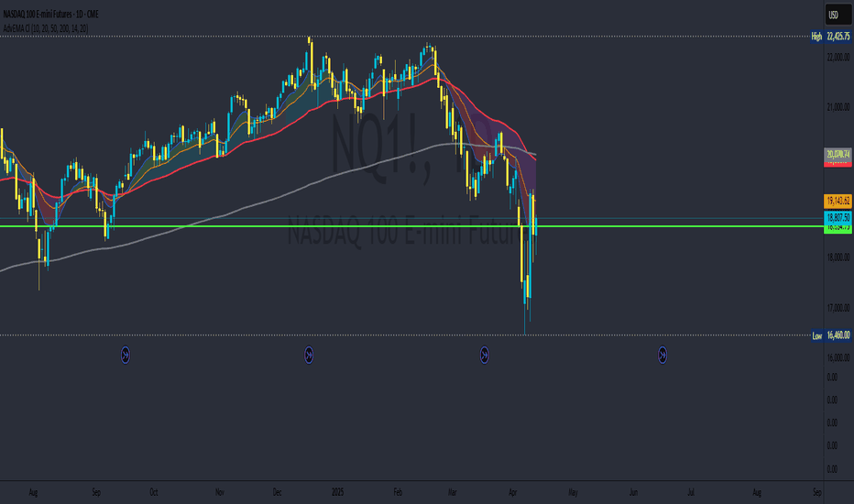
Task: Click the Jul label on time axis
Action: (x=691, y=493)
